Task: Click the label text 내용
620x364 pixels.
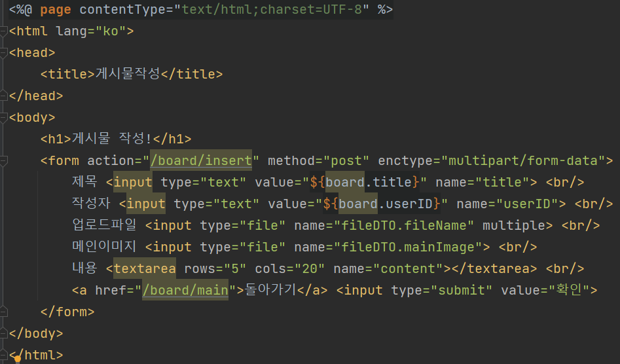Action: [x=84, y=268]
